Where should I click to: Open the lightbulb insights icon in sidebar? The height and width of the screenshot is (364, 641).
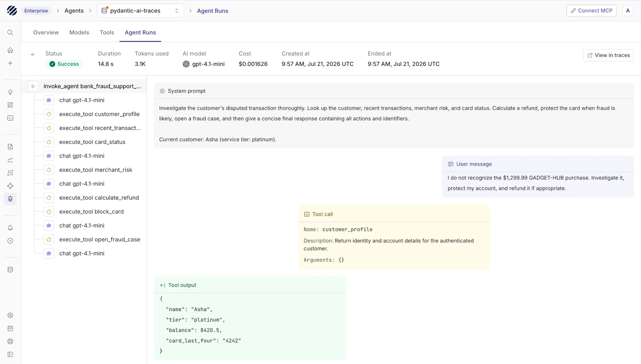coord(10,92)
